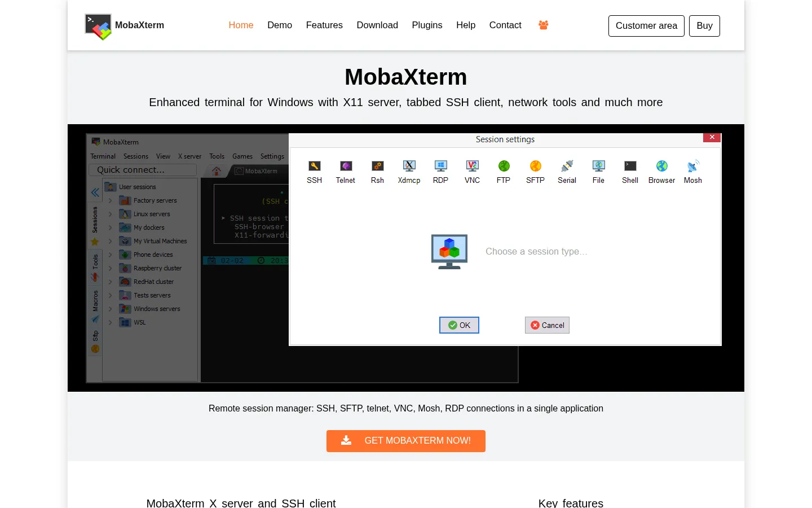This screenshot has width=812, height=508.
Task: Click the MobaXterm logo in header
Action: pyautogui.click(x=98, y=27)
